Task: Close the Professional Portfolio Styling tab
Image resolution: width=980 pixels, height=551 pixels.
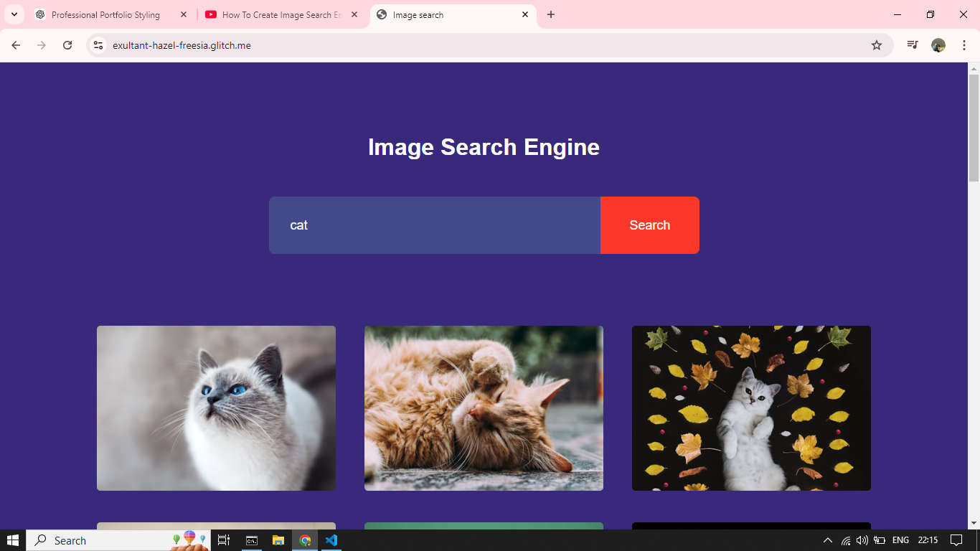Action: pos(184,14)
